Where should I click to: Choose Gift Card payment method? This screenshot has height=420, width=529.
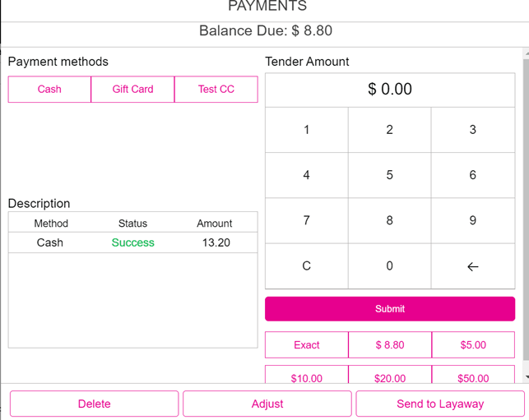(x=132, y=90)
